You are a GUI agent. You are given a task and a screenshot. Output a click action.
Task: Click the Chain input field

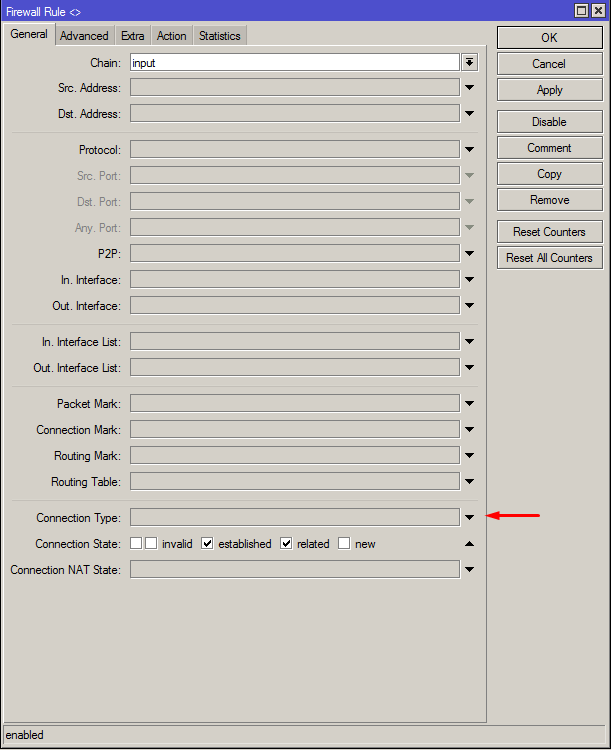[295, 63]
